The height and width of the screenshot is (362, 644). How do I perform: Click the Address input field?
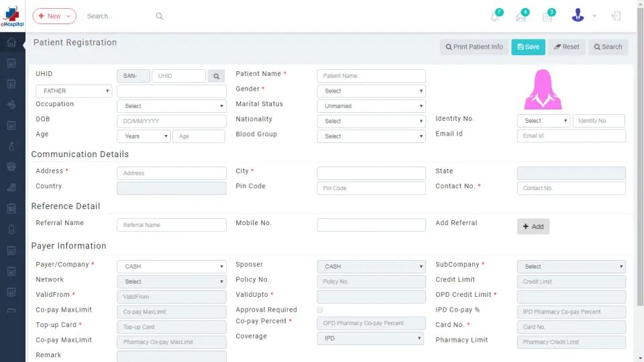[172, 173]
